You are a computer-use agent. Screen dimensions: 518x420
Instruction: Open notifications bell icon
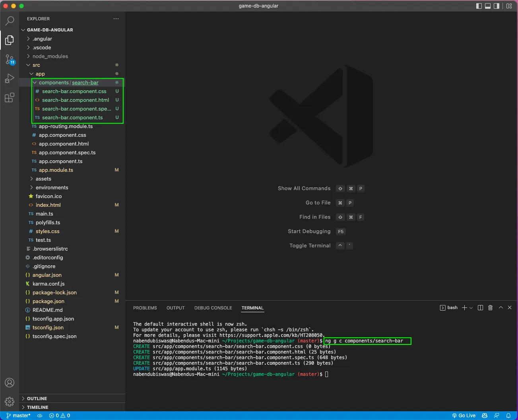tap(508, 416)
